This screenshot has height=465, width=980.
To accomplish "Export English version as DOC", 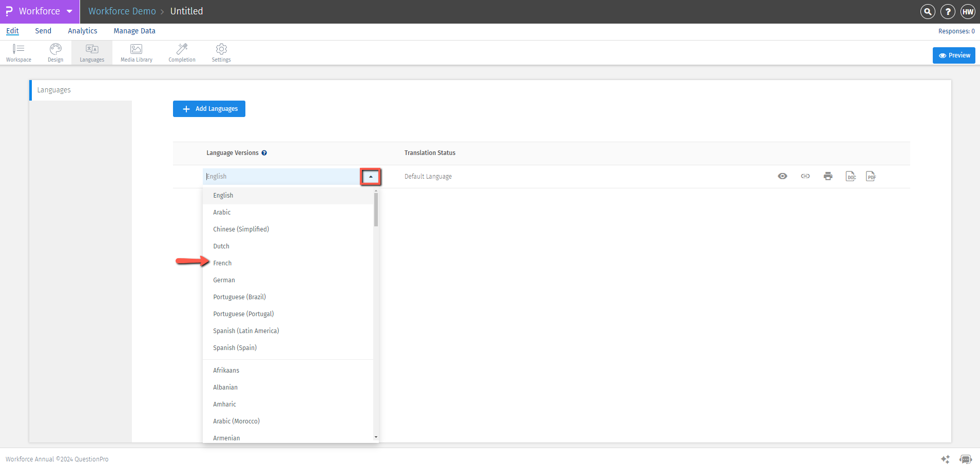I will tap(851, 176).
